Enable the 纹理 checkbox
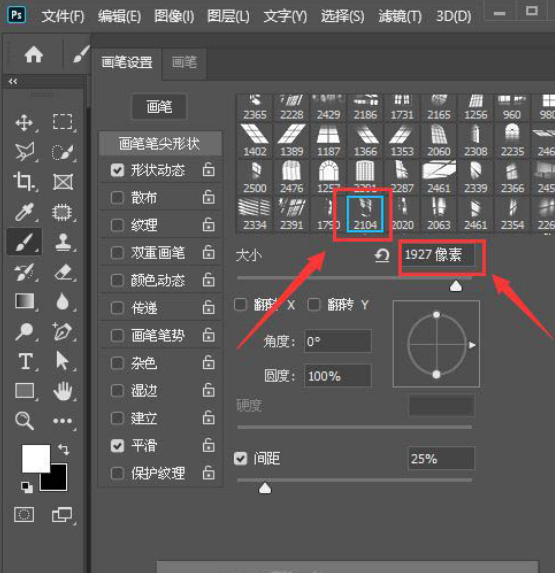Image resolution: width=555 pixels, height=573 pixels. coord(117,225)
